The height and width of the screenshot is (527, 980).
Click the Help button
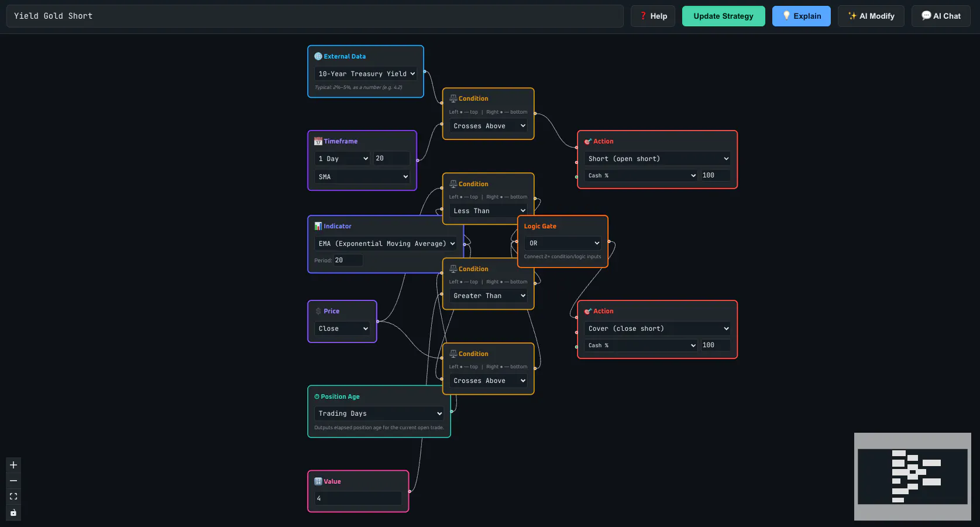pos(653,16)
